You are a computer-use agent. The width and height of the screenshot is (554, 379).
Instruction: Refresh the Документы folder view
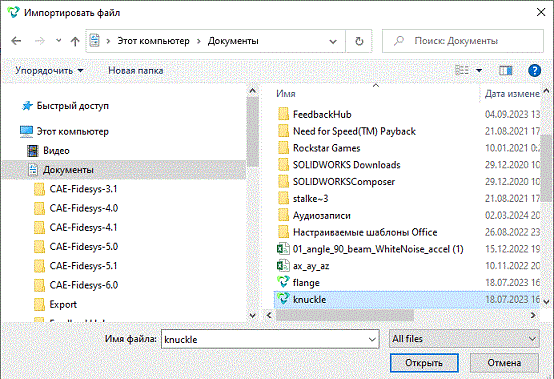pyautogui.click(x=359, y=41)
